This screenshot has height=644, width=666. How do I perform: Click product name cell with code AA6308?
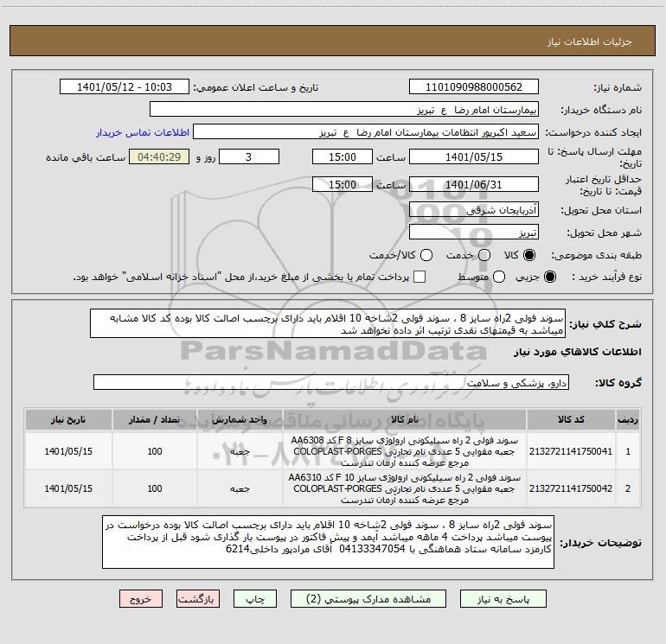coord(405,451)
